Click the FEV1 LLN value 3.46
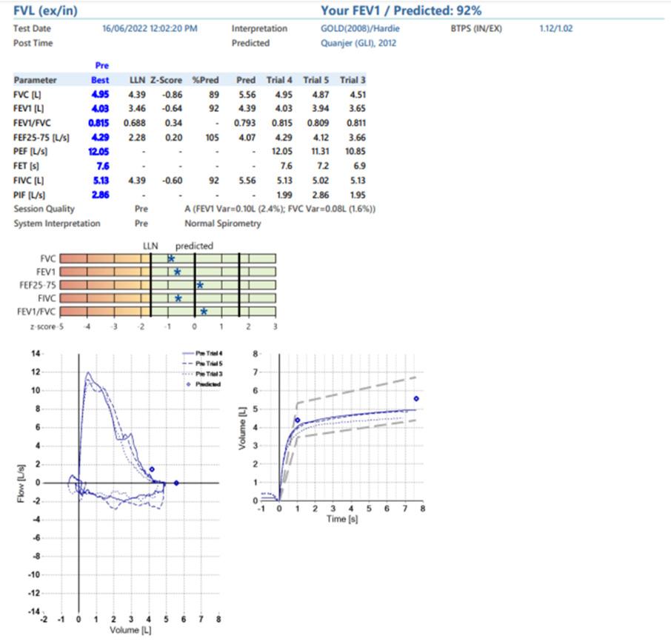Viewport: 671px width, 644px height. tap(137, 109)
